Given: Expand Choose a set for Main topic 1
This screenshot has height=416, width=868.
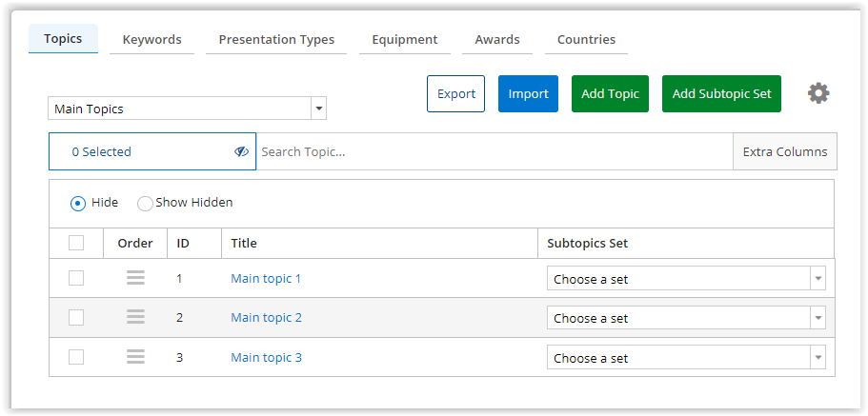Looking at the screenshot, I should tap(686, 278).
